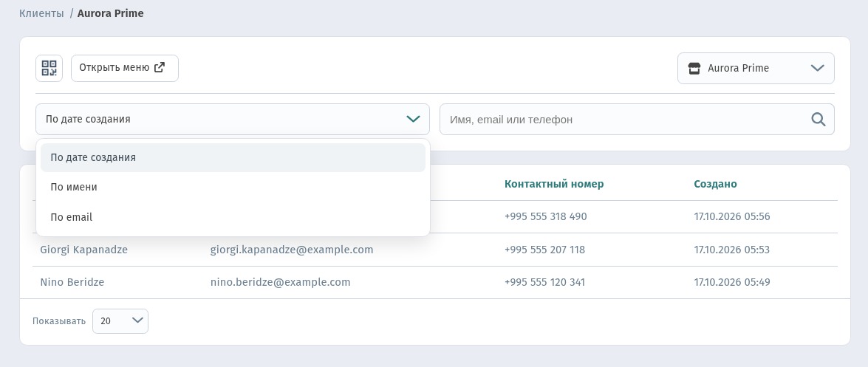Click the 'Aurora Prime' breadcrumb title
The image size is (868, 367).
pyautogui.click(x=110, y=13)
